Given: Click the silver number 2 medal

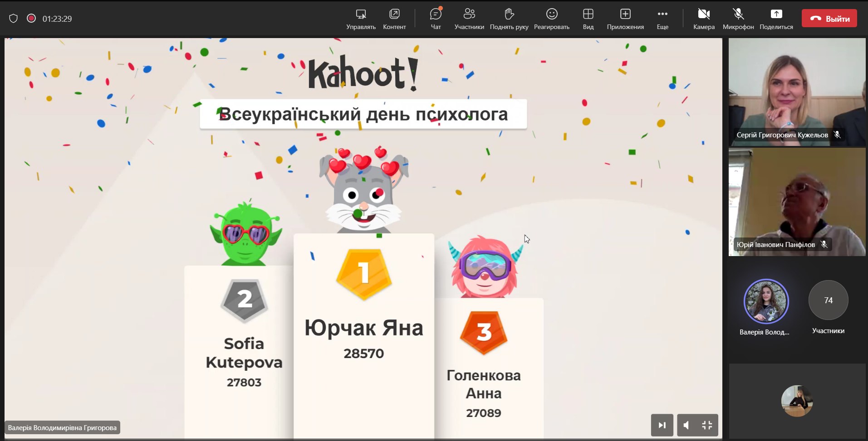Looking at the screenshot, I should [245, 300].
